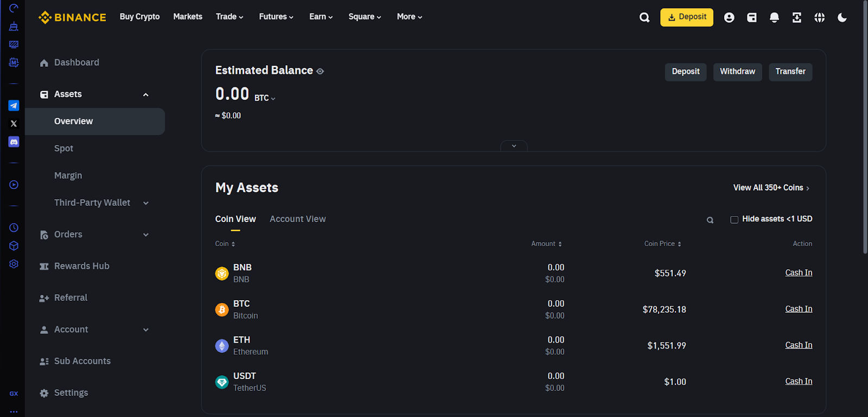Open the GX Control speedometer icon in sidebar

[14, 8]
